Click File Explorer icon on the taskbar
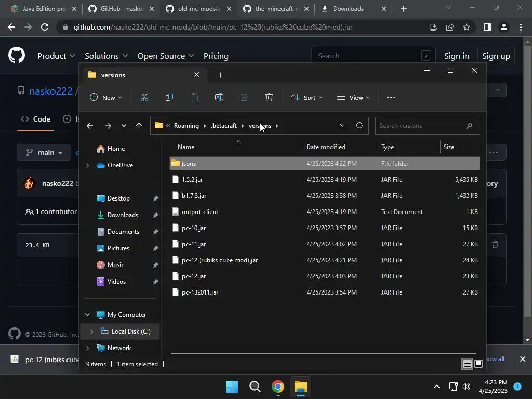 (x=301, y=387)
